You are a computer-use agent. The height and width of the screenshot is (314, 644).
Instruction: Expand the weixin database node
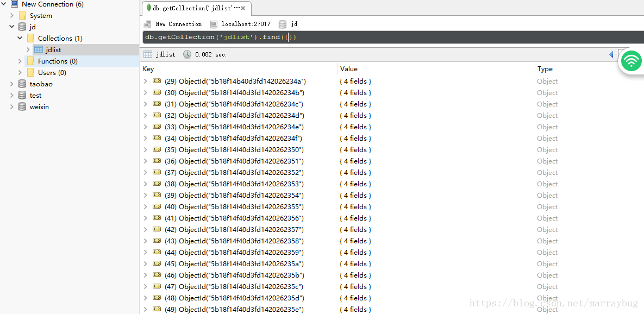[x=12, y=106]
